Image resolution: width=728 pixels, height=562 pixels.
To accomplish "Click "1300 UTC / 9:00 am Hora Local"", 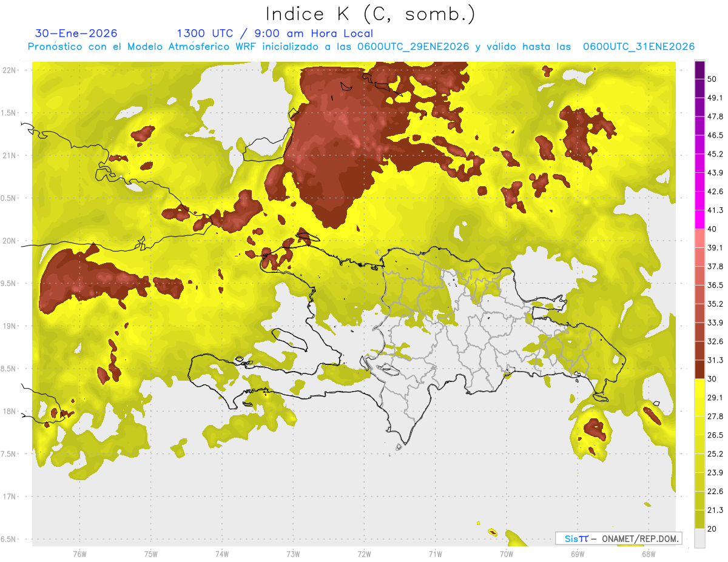I will click(x=275, y=33).
